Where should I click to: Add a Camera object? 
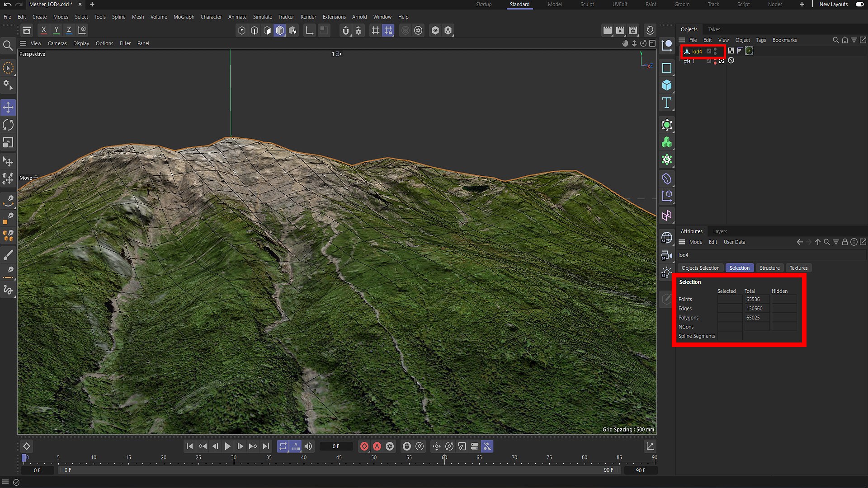[667, 255]
